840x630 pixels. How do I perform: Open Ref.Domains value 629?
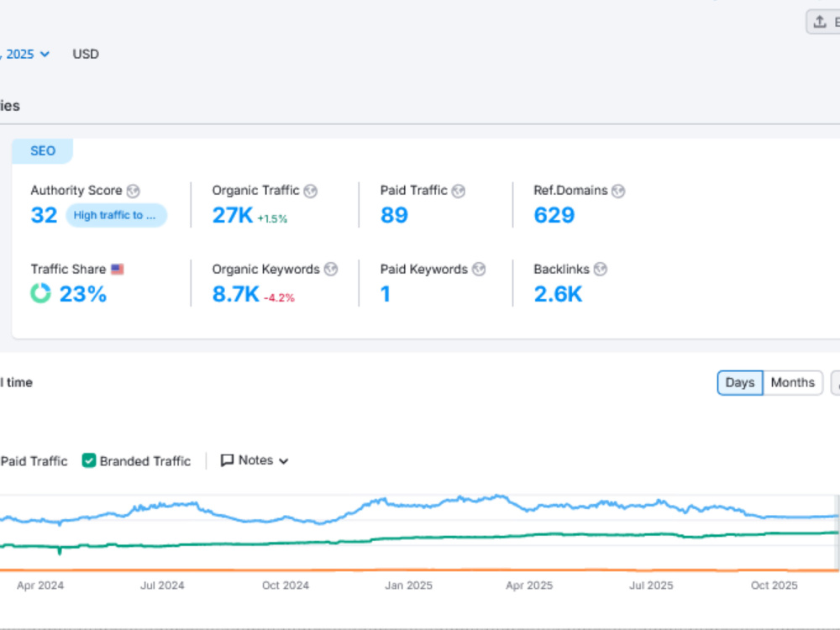[554, 215]
